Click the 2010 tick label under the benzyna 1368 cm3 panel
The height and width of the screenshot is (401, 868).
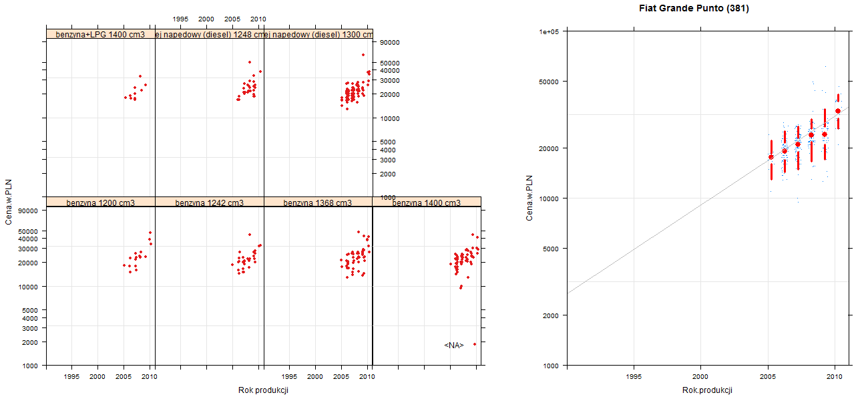(367, 377)
